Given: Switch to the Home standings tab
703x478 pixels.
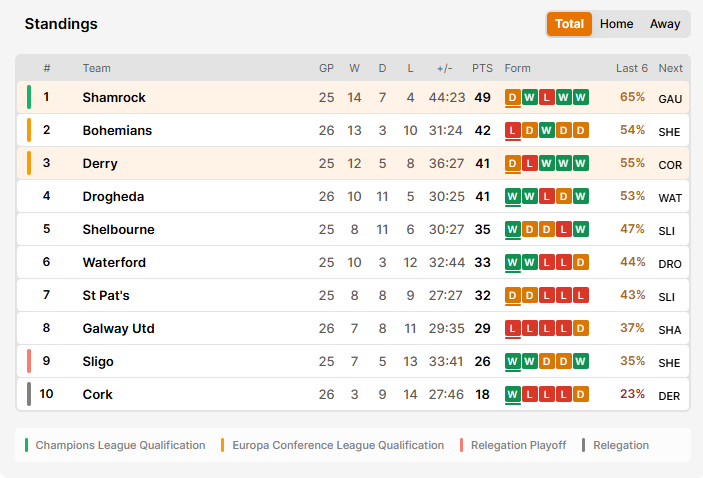Looking at the screenshot, I should [x=616, y=24].
